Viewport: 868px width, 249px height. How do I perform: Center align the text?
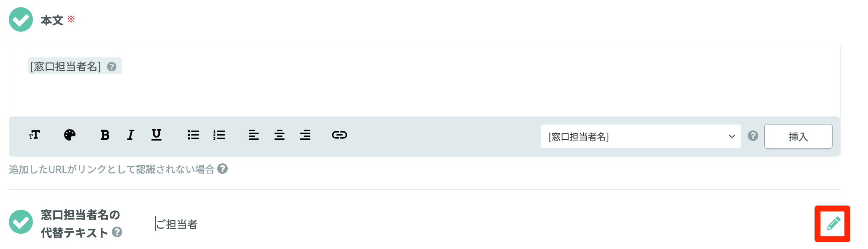tap(279, 135)
